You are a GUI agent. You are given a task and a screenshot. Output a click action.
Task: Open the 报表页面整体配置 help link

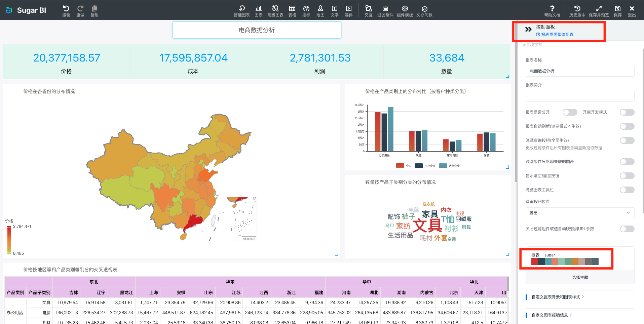point(555,35)
